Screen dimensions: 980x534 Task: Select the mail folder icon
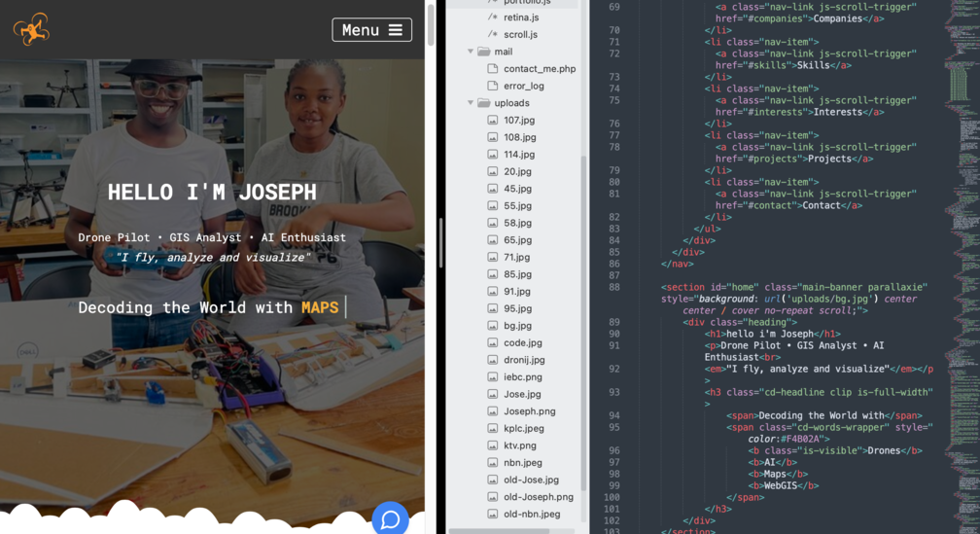(x=484, y=52)
